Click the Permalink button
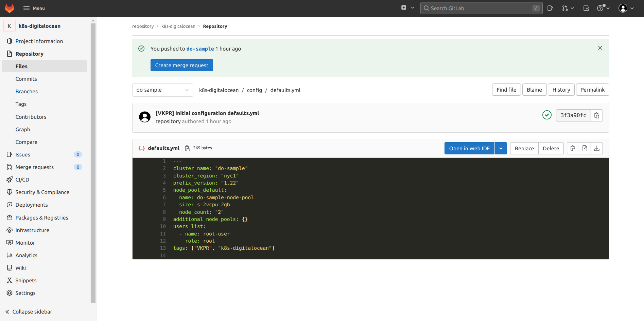The height and width of the screenshot is (321, 644). pyautogui.click(x=592, y=90)
